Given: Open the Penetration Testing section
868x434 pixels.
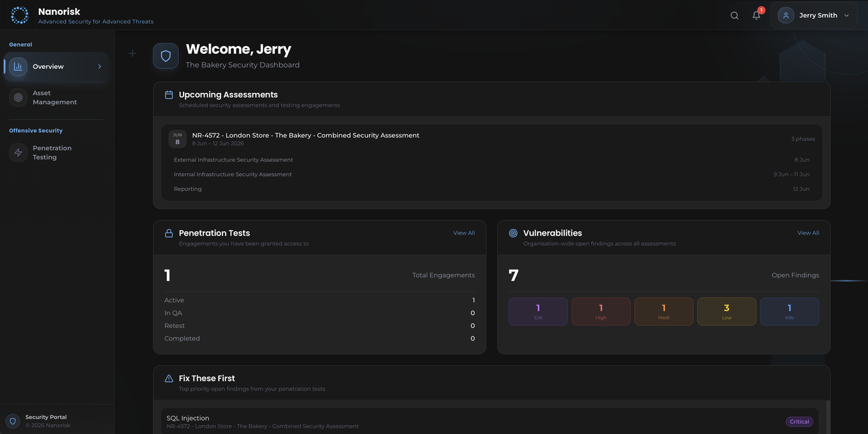Looking at the screenshot, I should (52, 153).
